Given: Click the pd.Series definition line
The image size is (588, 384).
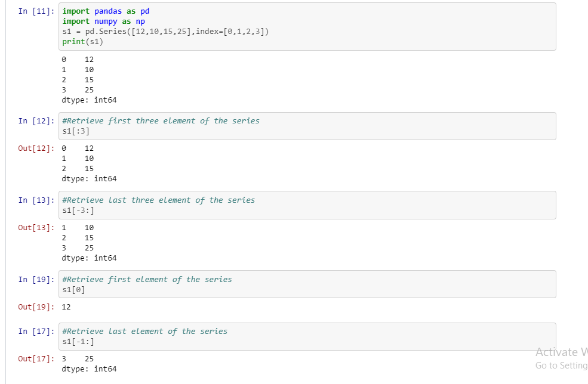Looking at the screenshot, I should point(165,32).
